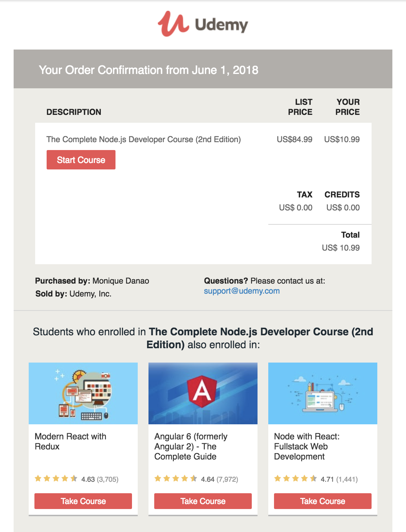Click the Modern React with Redux title
The width and height of the screenshot is (406, 532).
click(70, 442)
